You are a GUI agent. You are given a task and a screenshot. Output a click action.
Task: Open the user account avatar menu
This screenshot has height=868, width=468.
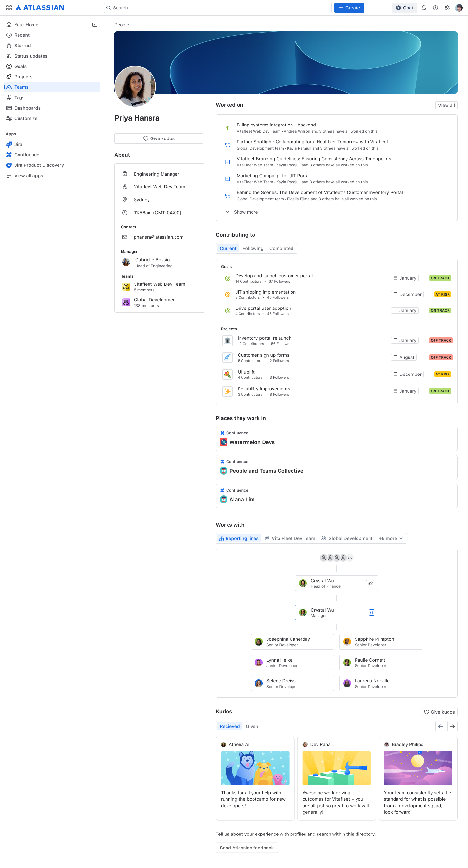tap(459, 8)
